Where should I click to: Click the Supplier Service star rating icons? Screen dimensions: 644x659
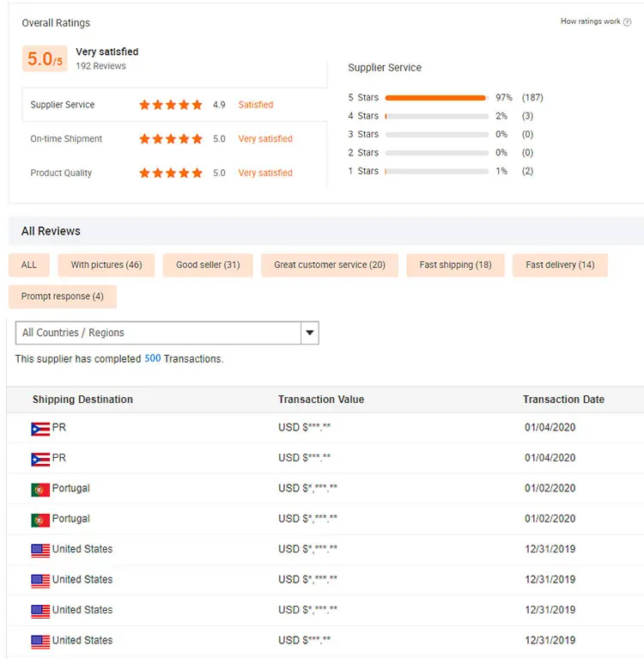[171, 105]
